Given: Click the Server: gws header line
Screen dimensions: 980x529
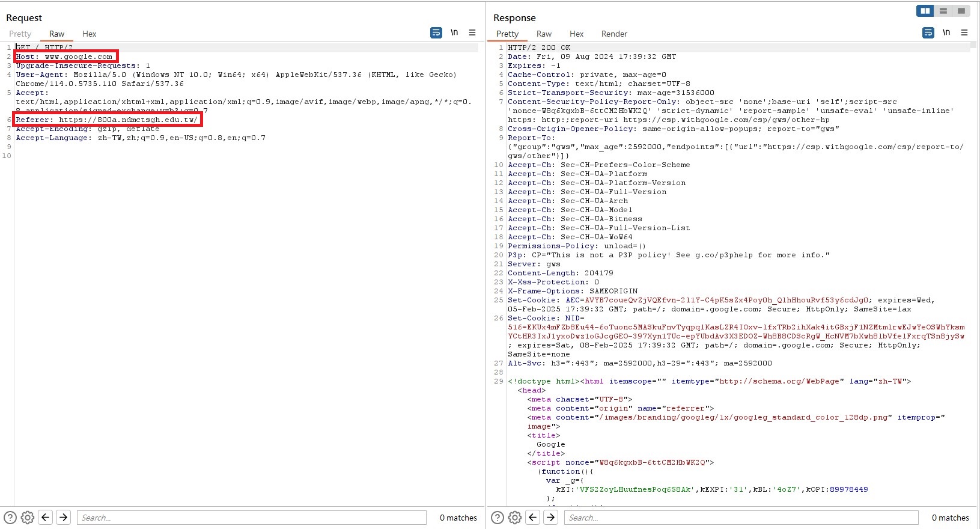Looking at the screenshot, I should coord(534,264).
